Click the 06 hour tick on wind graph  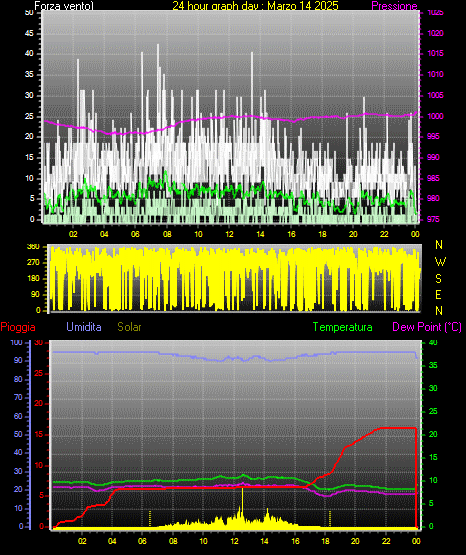coord(135,234)
